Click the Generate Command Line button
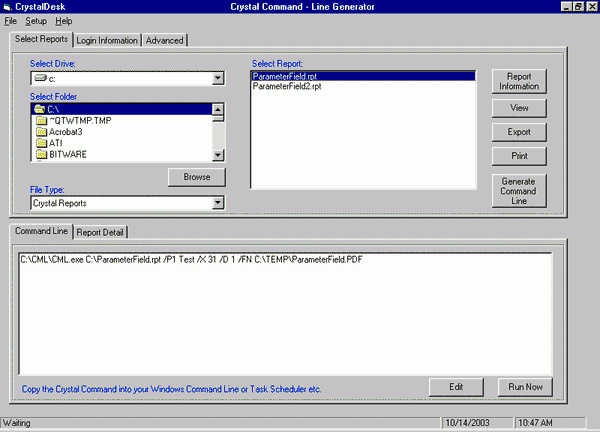This screenshot has height=432, width=600. 519,191
